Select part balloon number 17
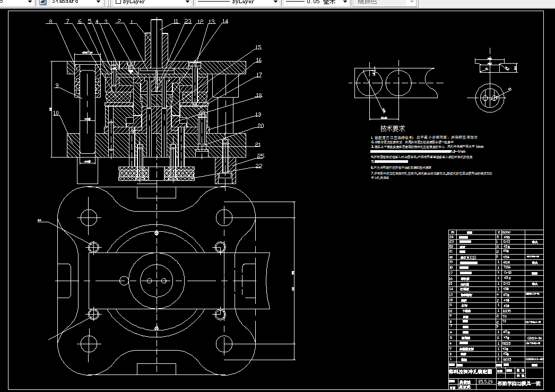555x392 pixels. 259,75
